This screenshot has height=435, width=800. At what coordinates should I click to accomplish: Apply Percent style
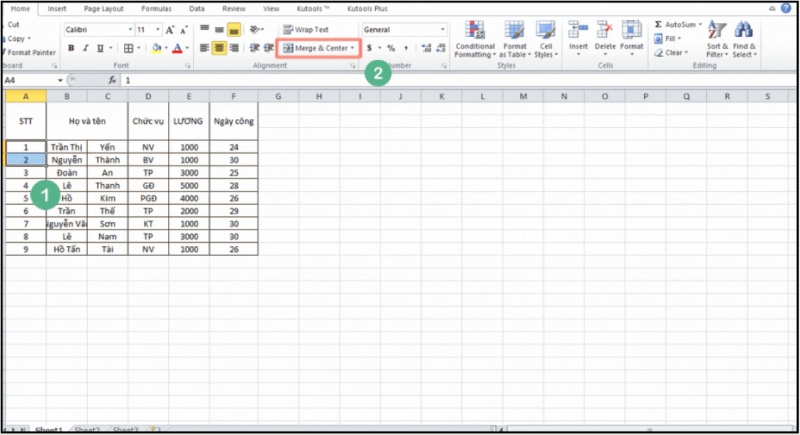[391, 48]
